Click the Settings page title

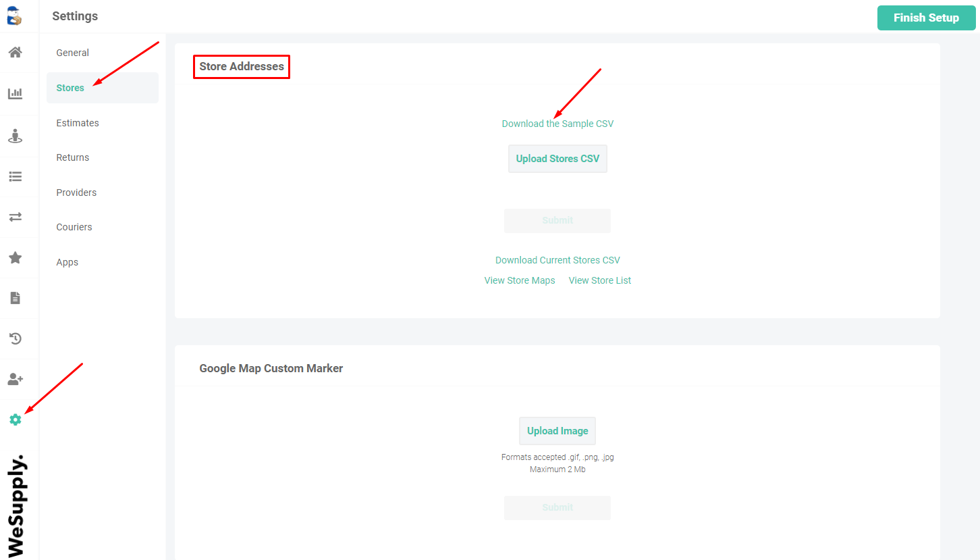(75, 16)
